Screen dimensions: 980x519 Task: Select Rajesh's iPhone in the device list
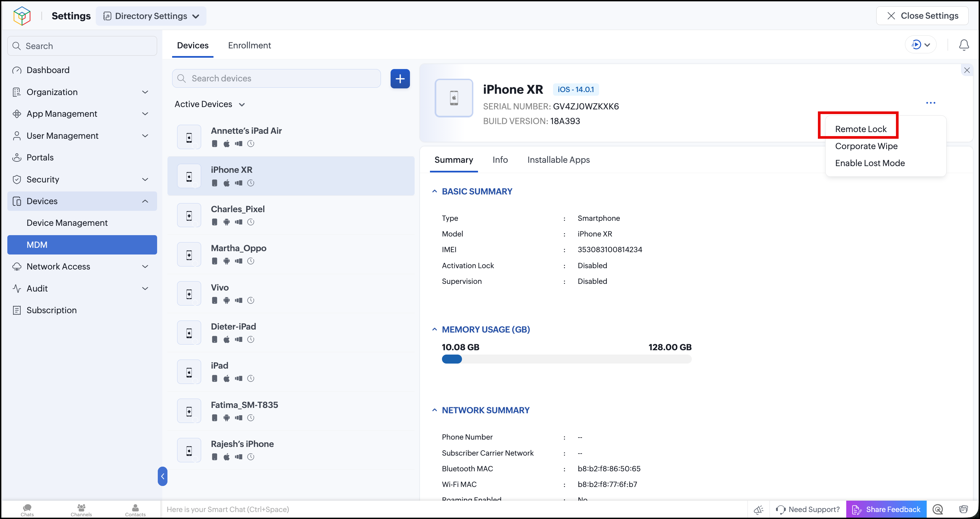291,450
